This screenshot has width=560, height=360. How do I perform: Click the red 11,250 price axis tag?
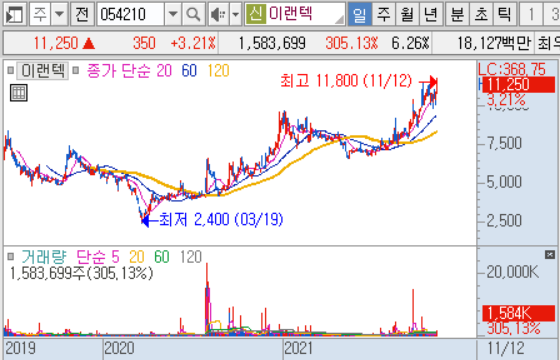[x=519, y=85]
